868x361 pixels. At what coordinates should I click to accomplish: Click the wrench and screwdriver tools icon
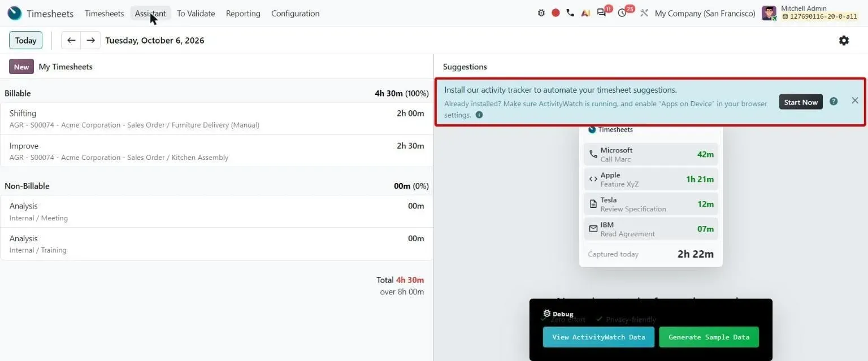pyautogui.click(x=644, y=13)
